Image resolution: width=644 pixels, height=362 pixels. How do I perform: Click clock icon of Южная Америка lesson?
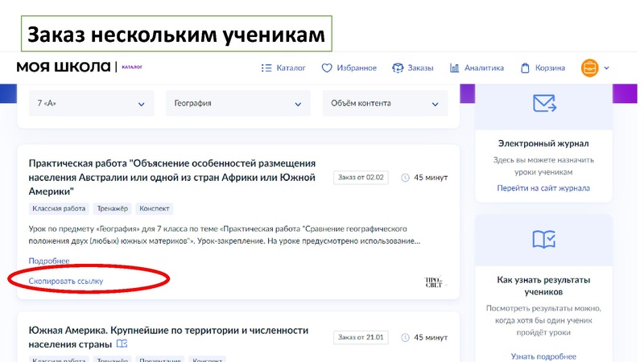405,337
